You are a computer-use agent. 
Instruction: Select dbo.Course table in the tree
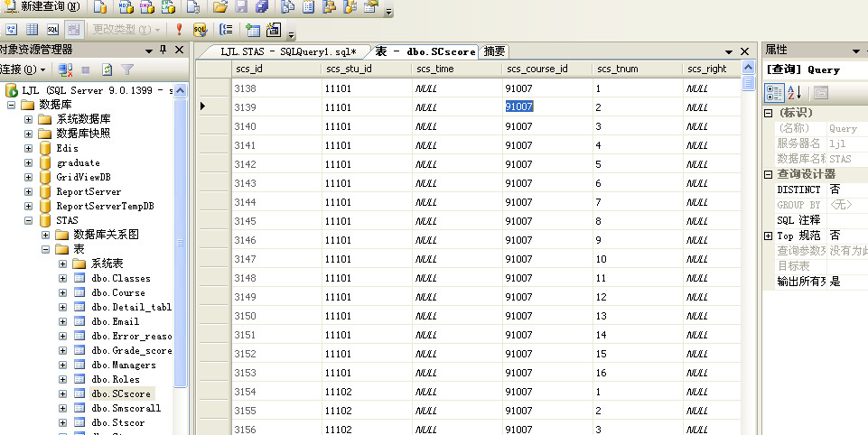click(117, 292)
